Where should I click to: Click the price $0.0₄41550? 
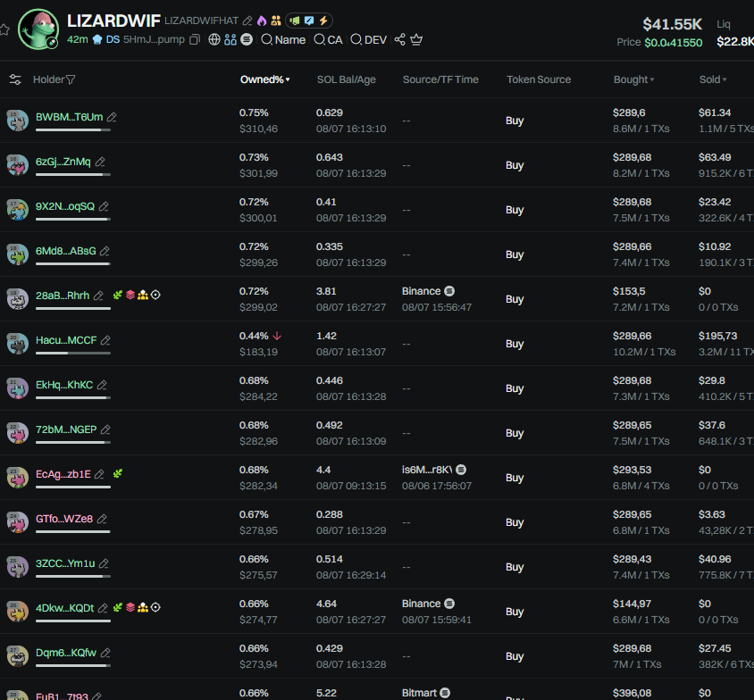pyautogui.click(x=674, y=43)
